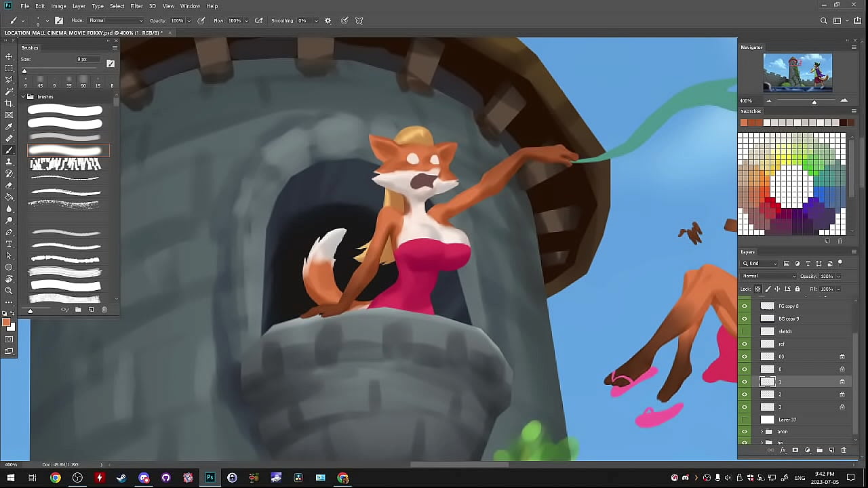Screen dimensions: 868x488
Task: Open layer blend mode Normal dropdown
Action: 769,276
